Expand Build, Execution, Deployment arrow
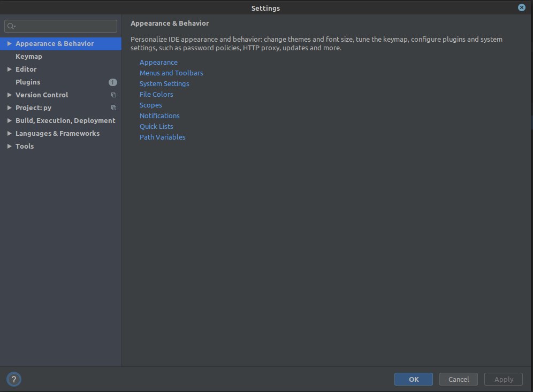Viewport: 533px width, 392px height. pos(10,120)
